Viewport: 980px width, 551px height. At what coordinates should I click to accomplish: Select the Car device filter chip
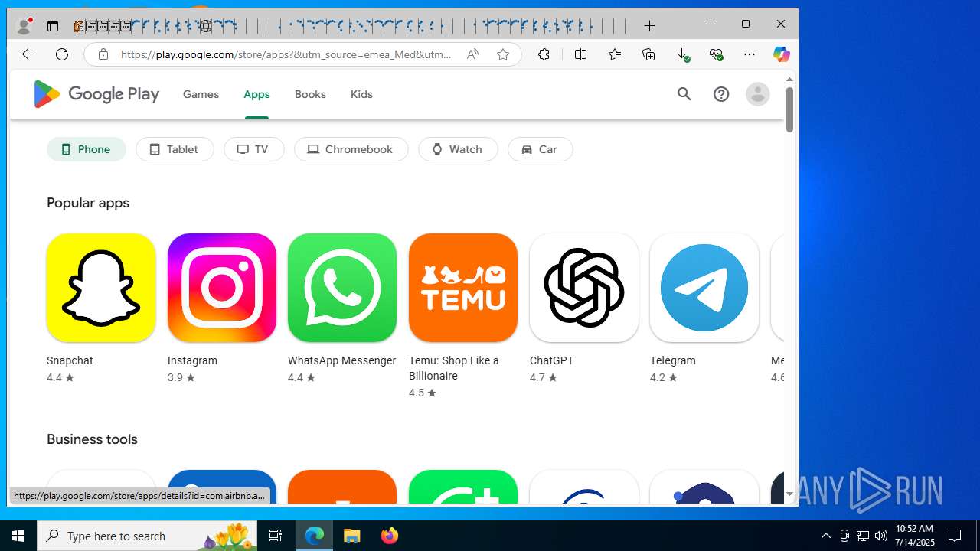pyautogui.click(x=541, y=149)
